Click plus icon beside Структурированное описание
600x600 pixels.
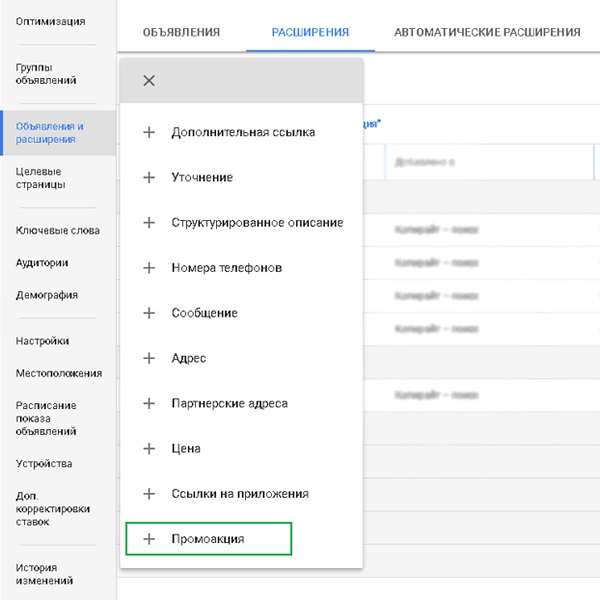pos(149,223)
